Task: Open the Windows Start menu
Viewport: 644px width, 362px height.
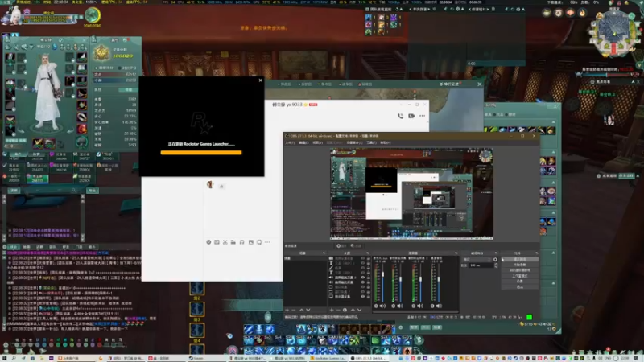Action: (x=5, y=358)
